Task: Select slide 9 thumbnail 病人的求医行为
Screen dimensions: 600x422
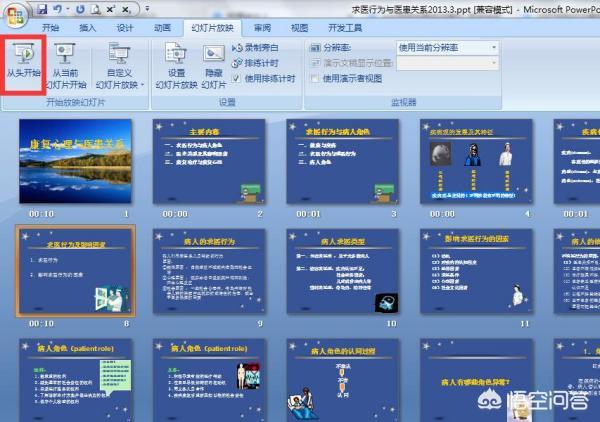Action: pyautogui.click(x=209, y=271)
